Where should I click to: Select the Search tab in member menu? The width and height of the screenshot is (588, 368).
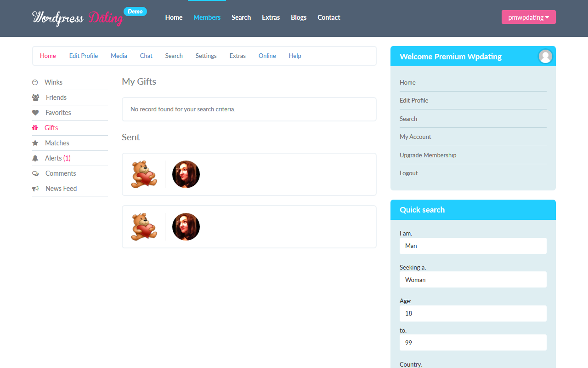pos(174,56)
